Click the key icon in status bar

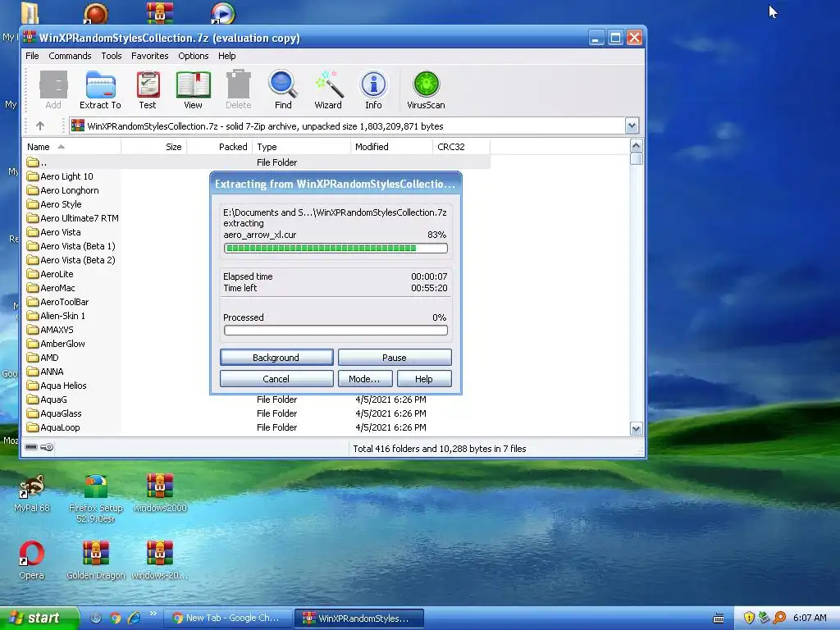coord(47,447)
